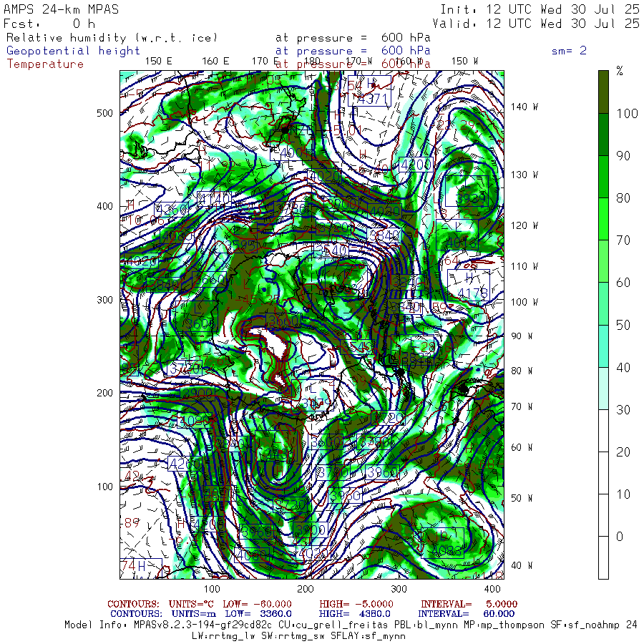Click the 'Fcst: 0 h' forecast hour text

coord(49,24)
